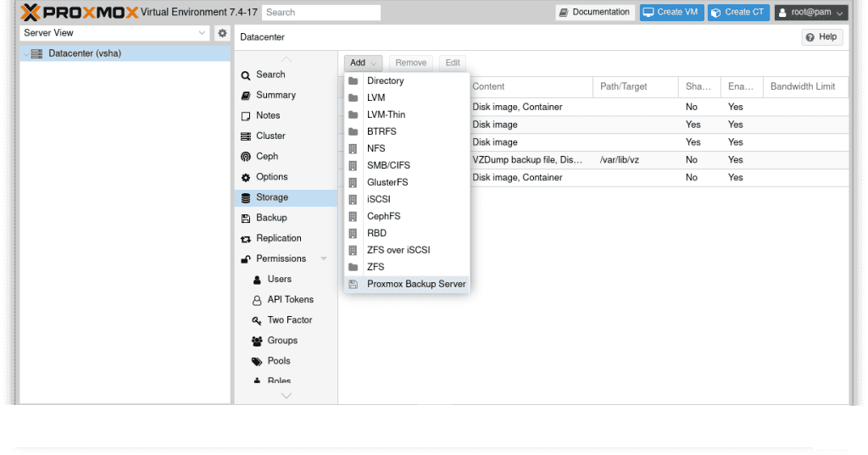The image size is (868, 455).
Task: Open the root@pam user menu
Action: (x=810, y=13)
